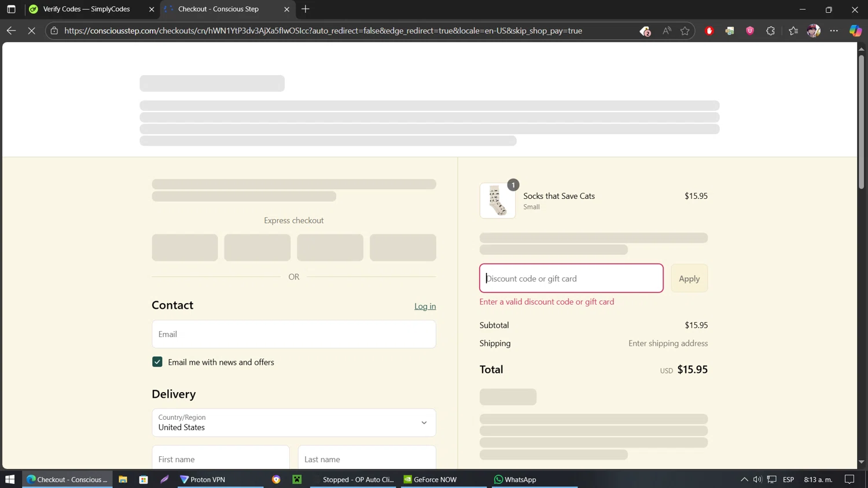Open the network status icon

(x=772, y=479)
